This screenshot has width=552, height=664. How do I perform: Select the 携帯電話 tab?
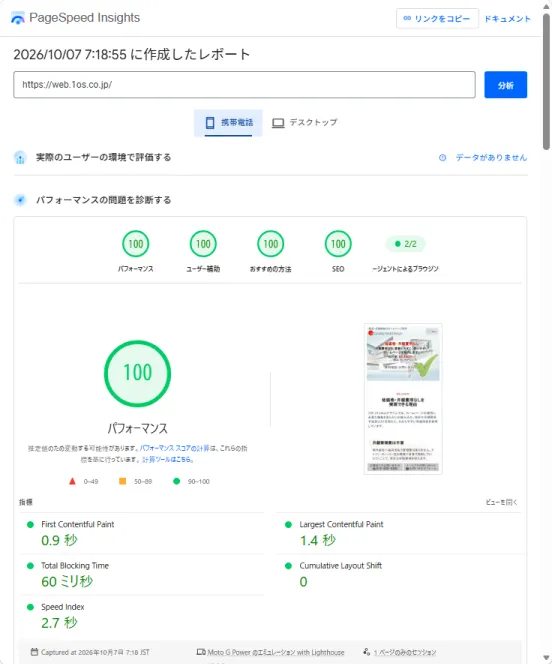pos(228,123)
